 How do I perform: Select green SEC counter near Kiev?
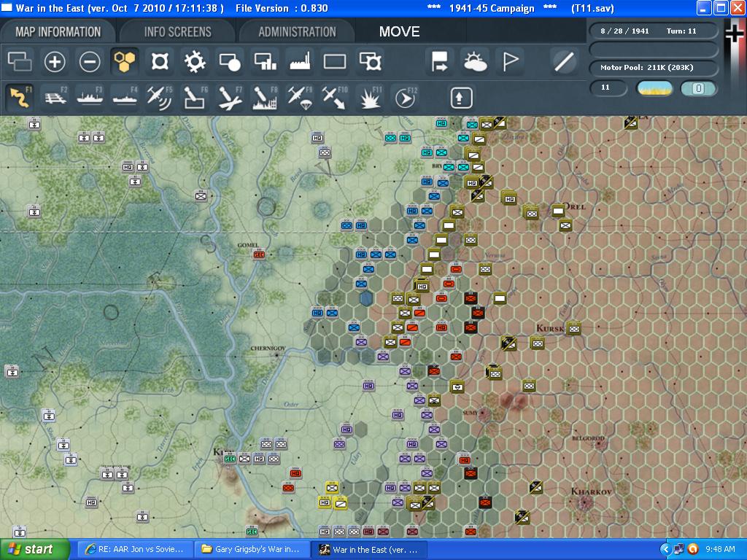pyautogui.click(x=230, y=459)
